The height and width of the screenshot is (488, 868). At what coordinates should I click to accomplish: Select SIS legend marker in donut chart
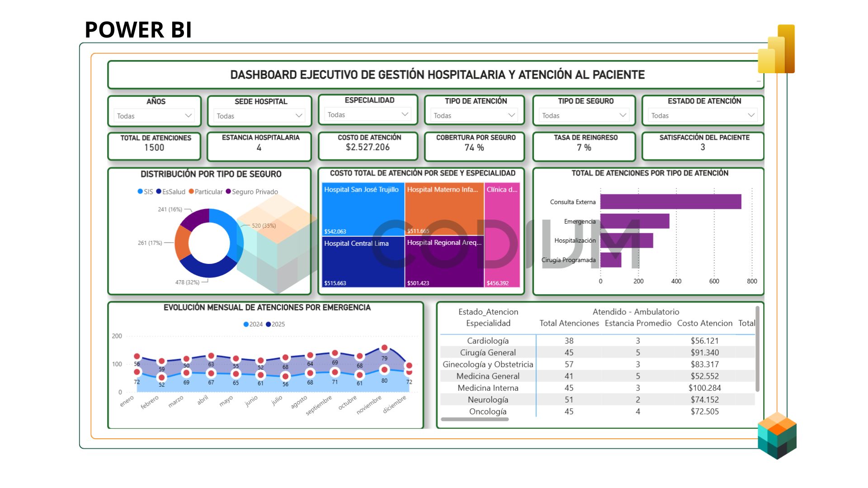point(140,192)
